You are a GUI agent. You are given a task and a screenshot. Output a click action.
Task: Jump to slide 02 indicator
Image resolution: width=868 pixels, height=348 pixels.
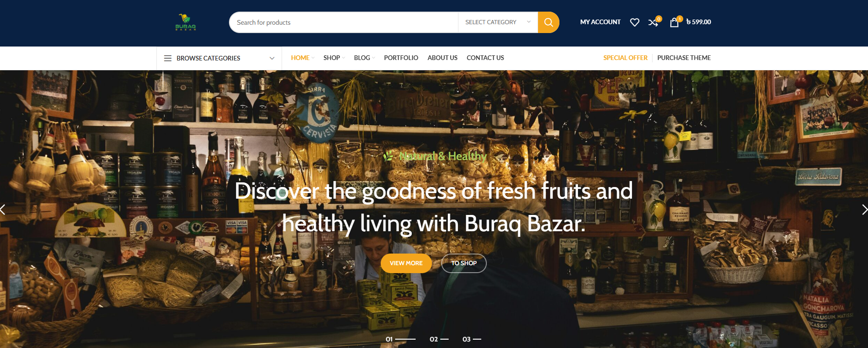[x=439, y=339]
